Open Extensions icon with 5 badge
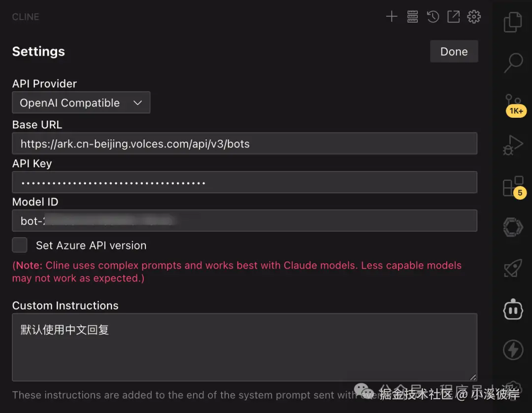Viewport: 532px width, 413px height. click(514, 187)
